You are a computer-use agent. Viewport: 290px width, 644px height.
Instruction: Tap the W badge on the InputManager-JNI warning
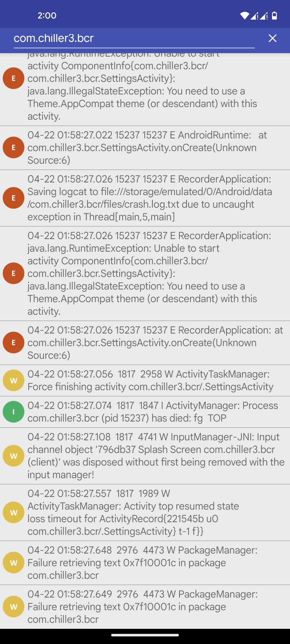point(13,455)
